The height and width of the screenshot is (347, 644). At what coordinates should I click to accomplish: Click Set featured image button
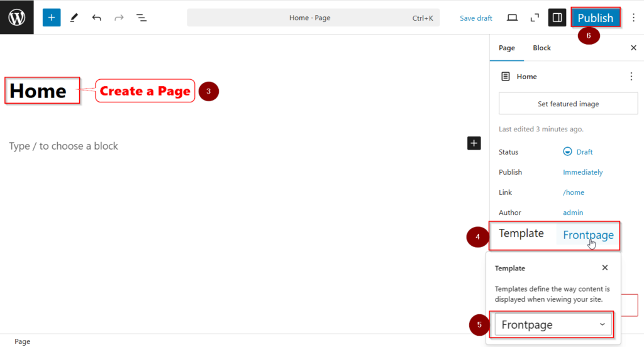point(568,104)
